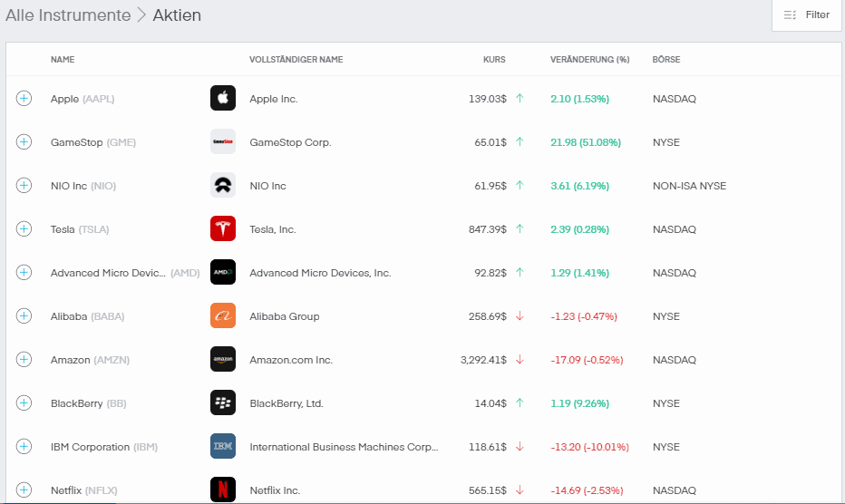845x504 pixels.
Task: Click IBM price change -13.20 (-10.01%)
Action: tap(589, 447)
